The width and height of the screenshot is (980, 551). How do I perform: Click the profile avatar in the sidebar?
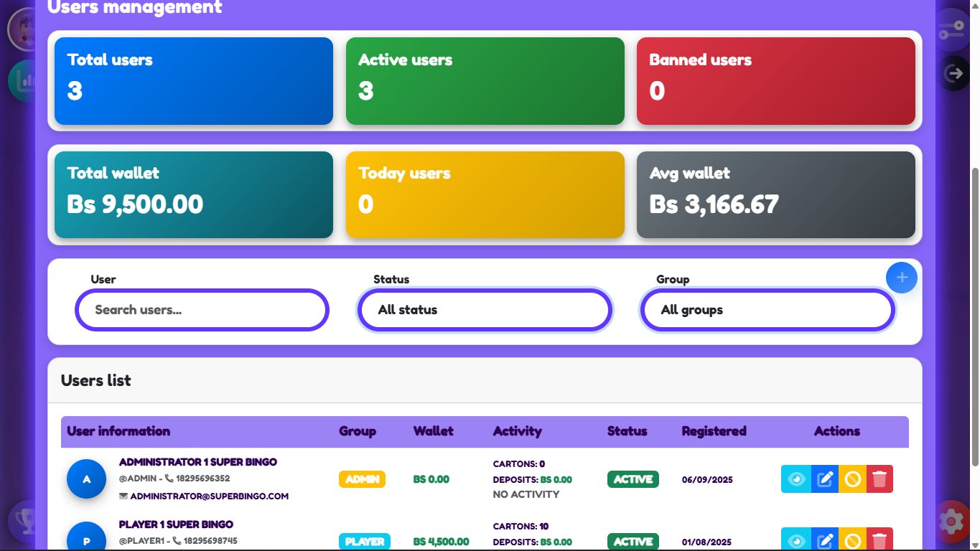click(x=23, y=30)
